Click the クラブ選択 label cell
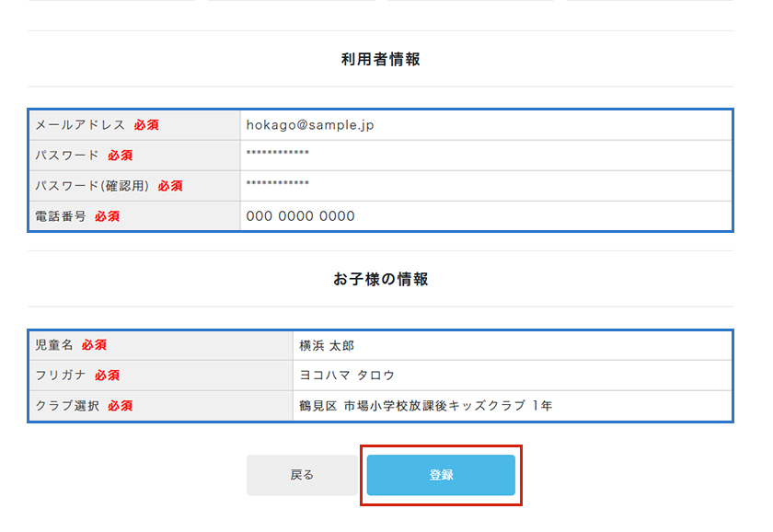The image size is (773, 532). click(x=161, y=406)
